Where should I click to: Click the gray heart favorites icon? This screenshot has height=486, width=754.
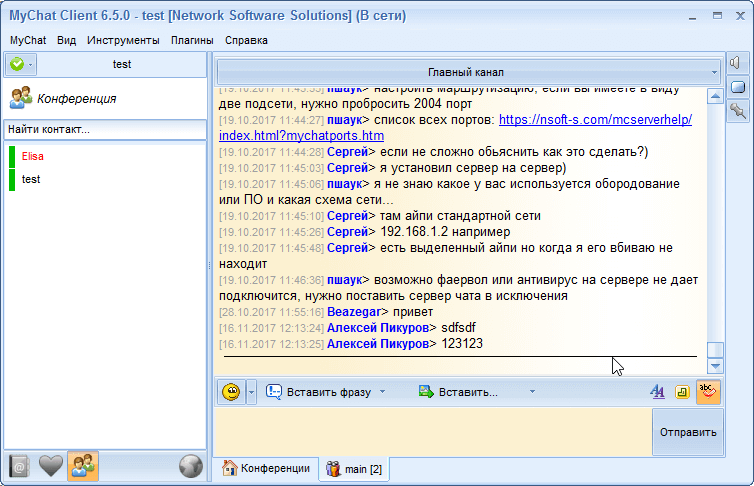pyautogui.click(x=52, y=465)
